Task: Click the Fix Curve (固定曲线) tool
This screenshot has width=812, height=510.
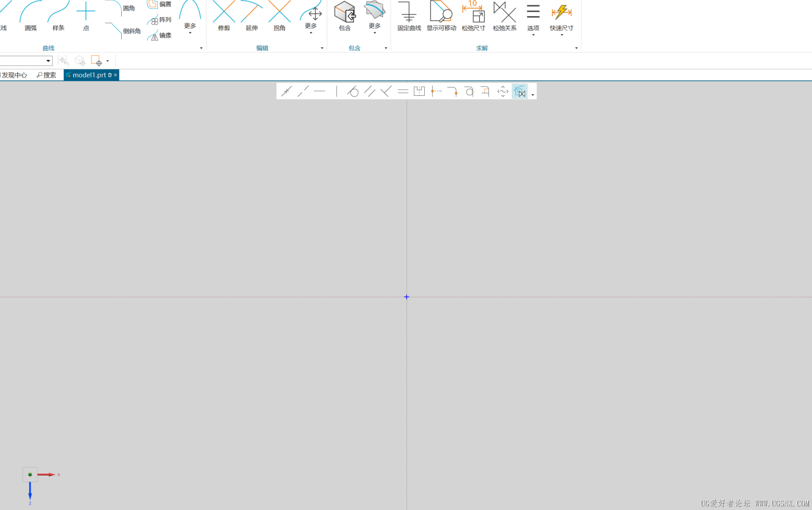Action: (x=409, y=16)
